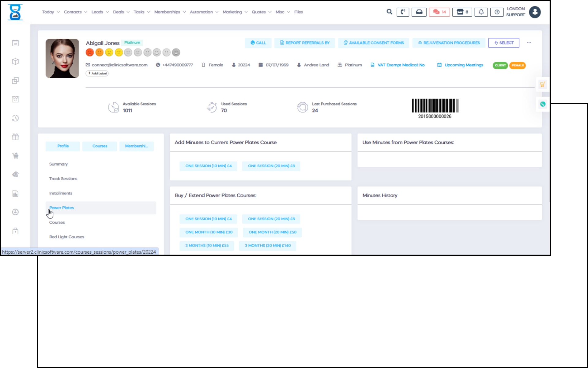Open the shopping cart icon on right edge

pyautogui.click(x=542, y=84)
